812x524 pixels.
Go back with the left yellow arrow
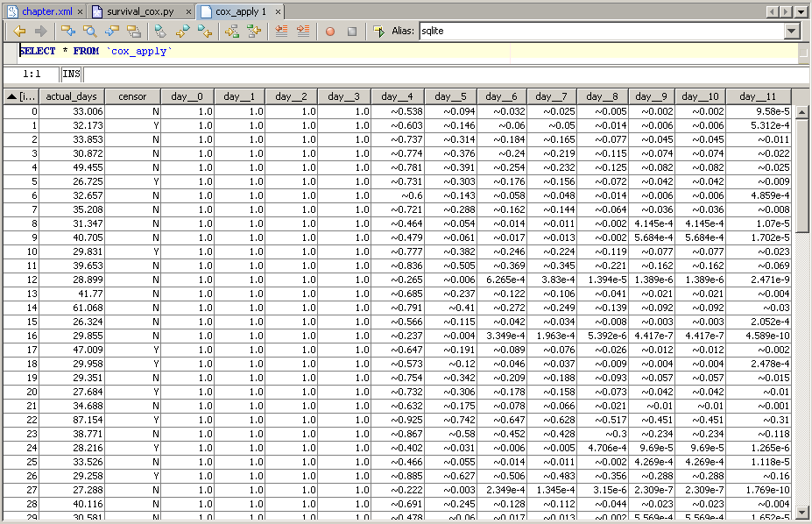19,31
